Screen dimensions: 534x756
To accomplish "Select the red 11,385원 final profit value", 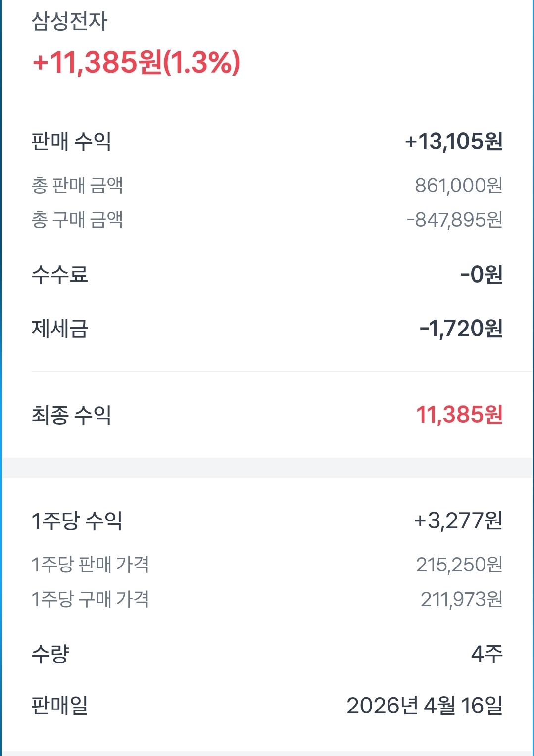I will pyautogui.click(x=460, y=415).
